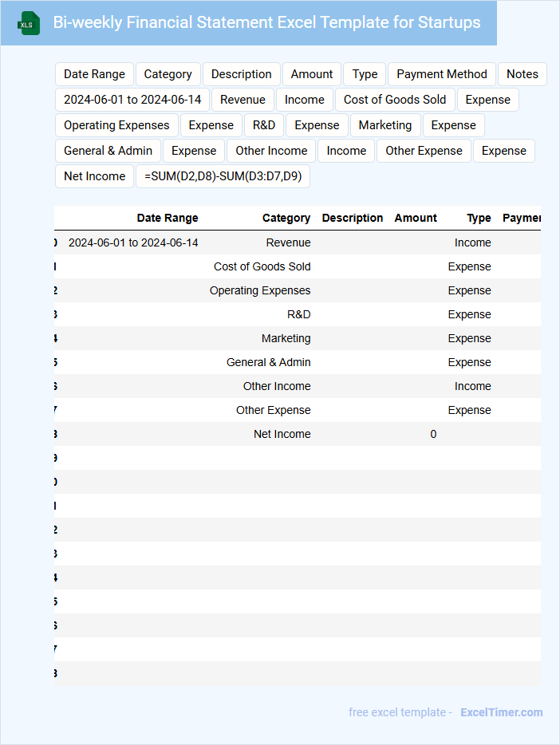Image resolution: width=560 pixels, height=745 pixels.
Task: Click the Date Range table column header
Action: coord(168,218)
